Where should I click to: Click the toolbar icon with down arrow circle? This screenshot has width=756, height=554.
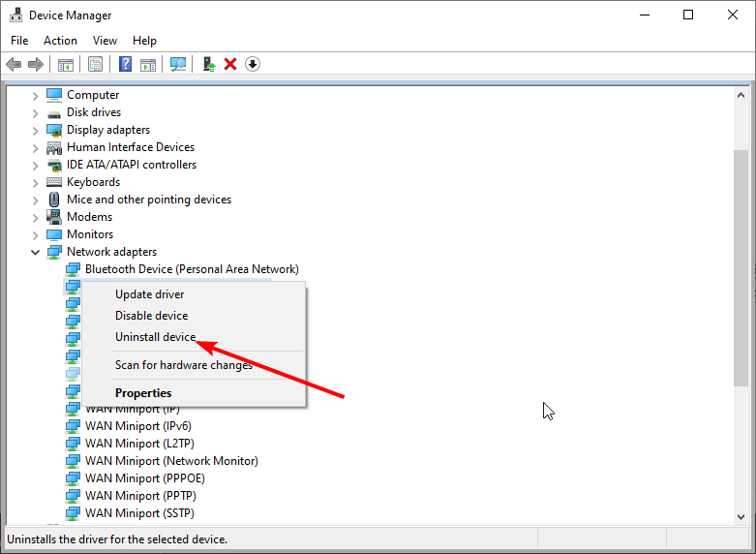pyautogui.click(x=253, y=64)
